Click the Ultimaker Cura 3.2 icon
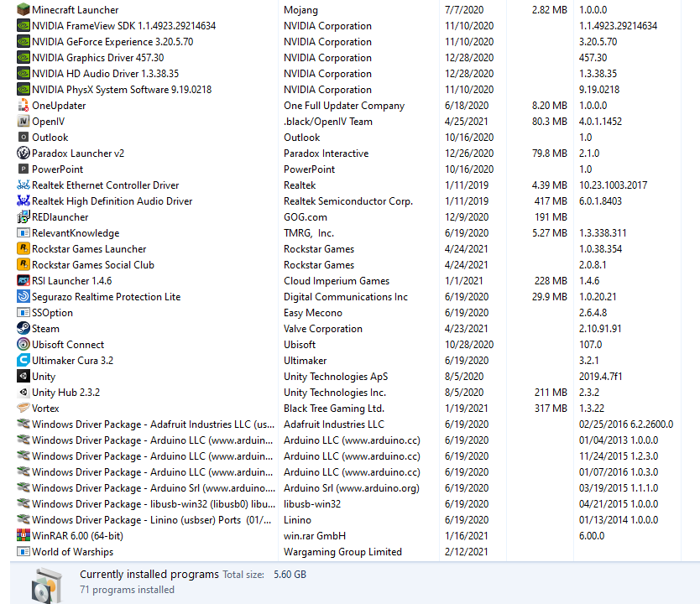The height and width of the screenshot is (604, 700). click(24, 360)
